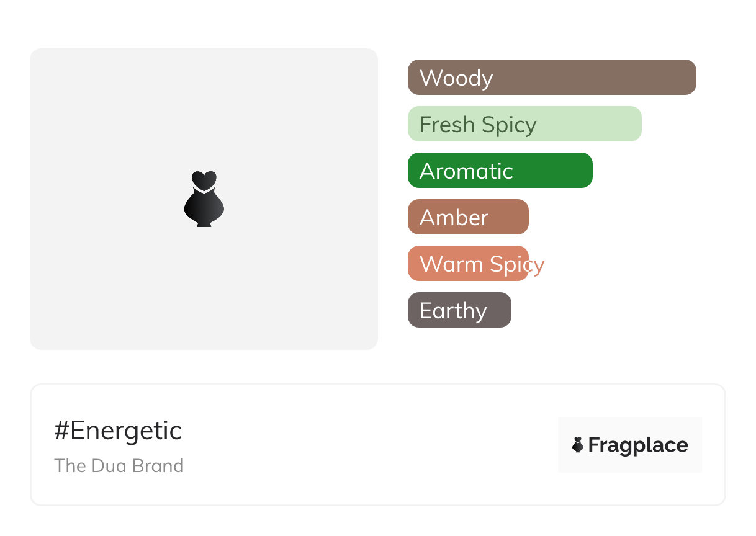
Task: Select the Warm Spicy accord bar
Action: click(x=468, y=264)
